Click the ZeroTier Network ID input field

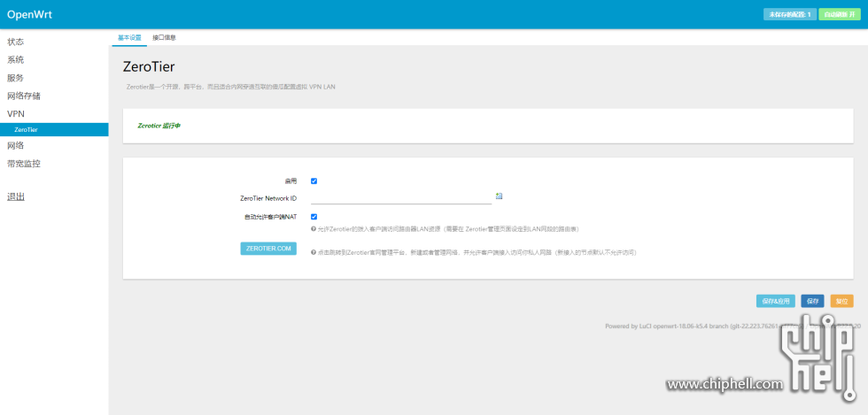click(x=401, y=197)
